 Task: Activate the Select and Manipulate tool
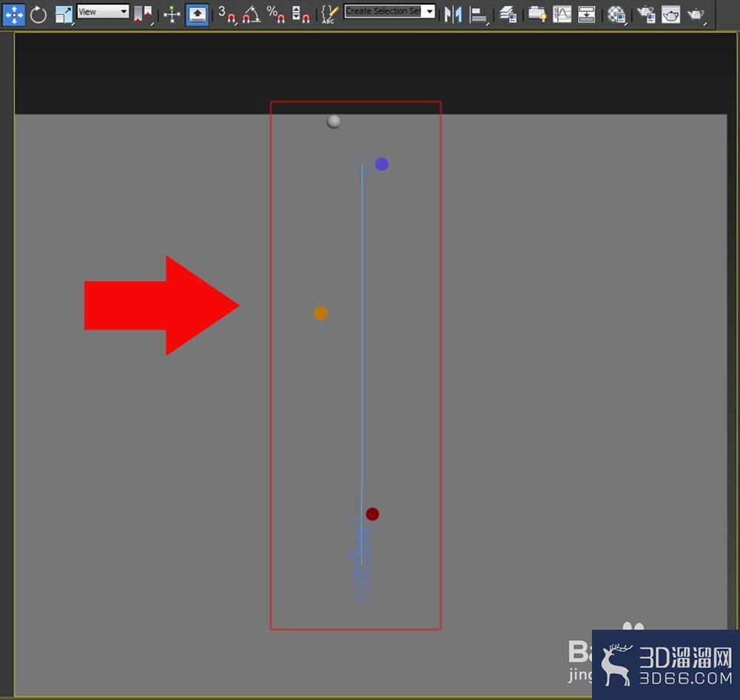pyautogui.click(x=172, y=15)
